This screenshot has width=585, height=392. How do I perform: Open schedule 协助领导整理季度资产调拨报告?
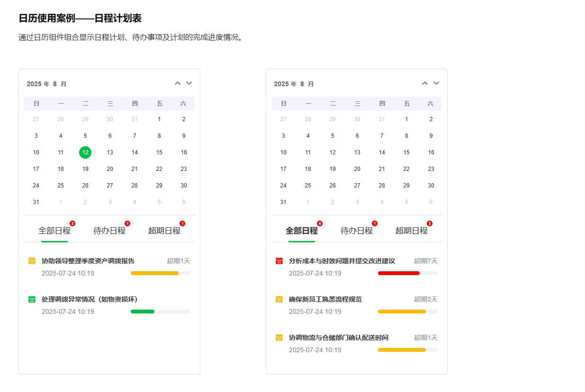[88, 261]
